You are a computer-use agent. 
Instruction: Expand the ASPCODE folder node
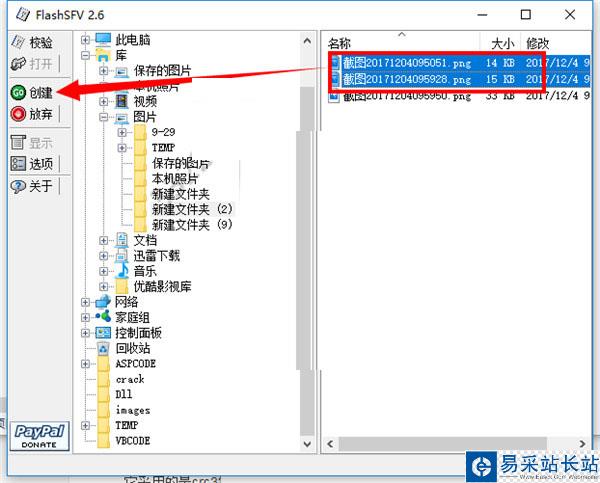(86, 364)
